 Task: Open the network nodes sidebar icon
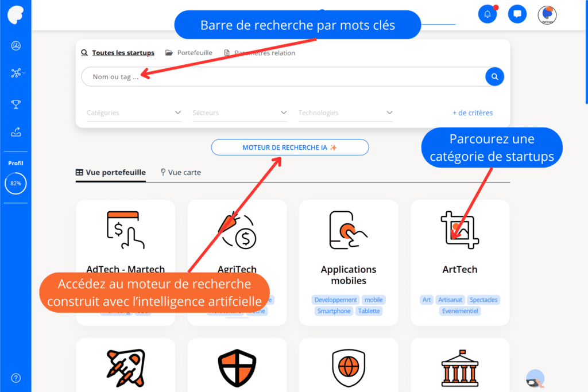(x=16, y=73)
